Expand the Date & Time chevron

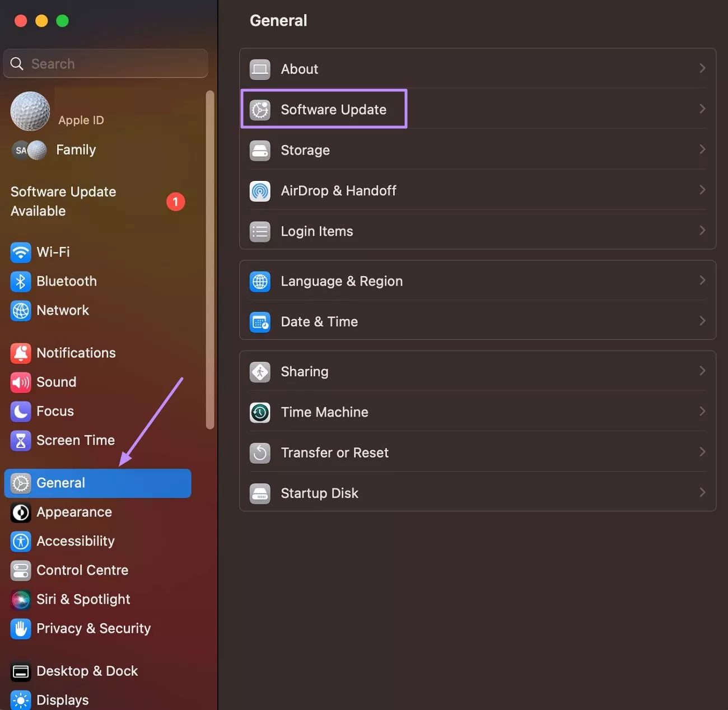click(x=702, y=321)
